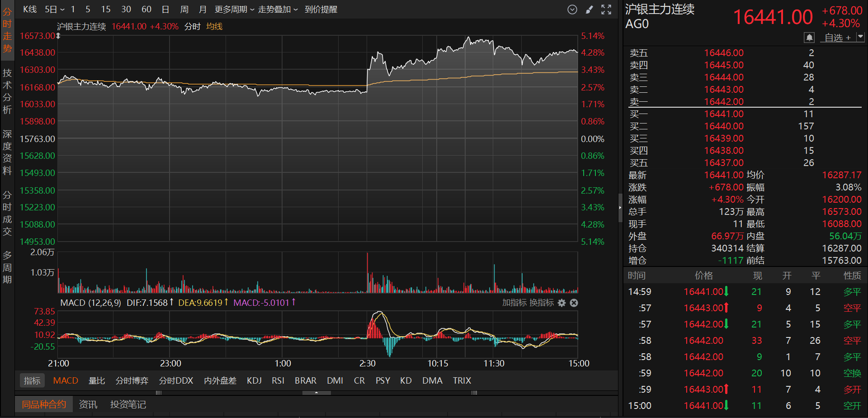868x418 pixels.
Task: Switch to weekly 周 period
Action: click(x=184, y=9)
